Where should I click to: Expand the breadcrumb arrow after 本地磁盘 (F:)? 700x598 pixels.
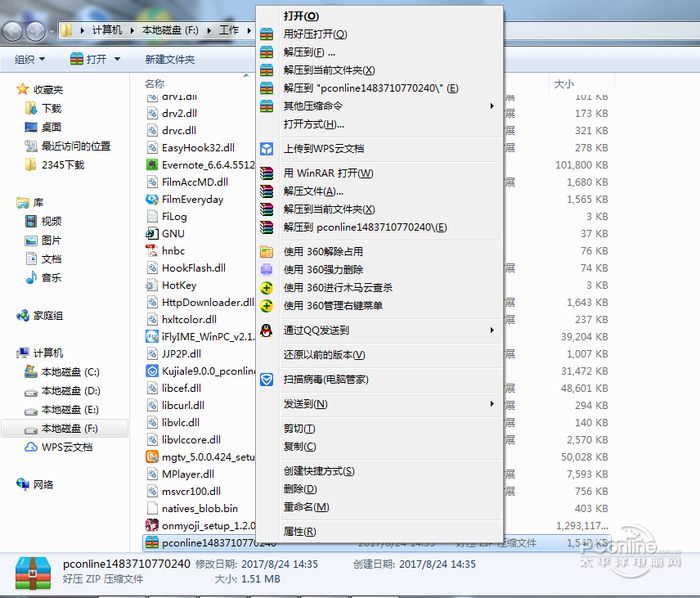click(208, 30)
